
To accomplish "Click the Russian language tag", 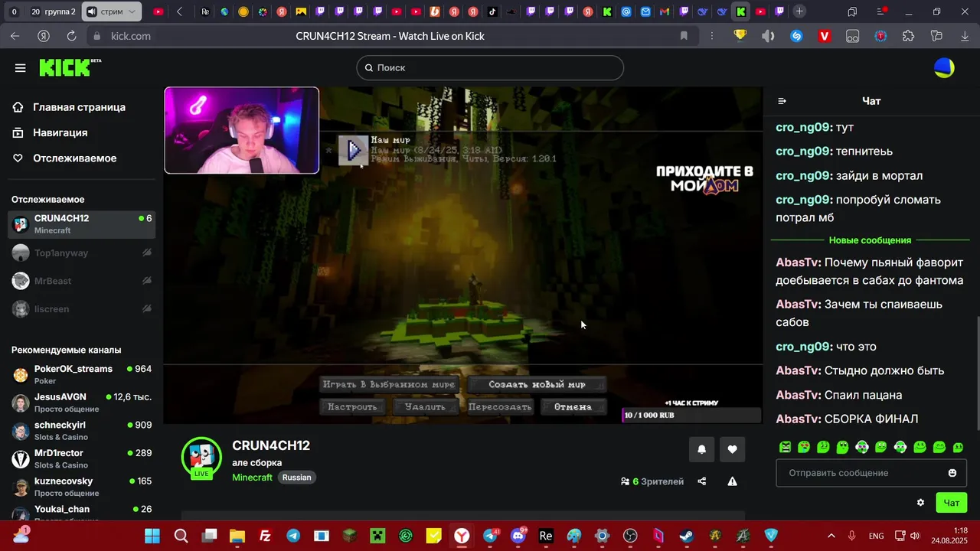I will click(296, 478).
